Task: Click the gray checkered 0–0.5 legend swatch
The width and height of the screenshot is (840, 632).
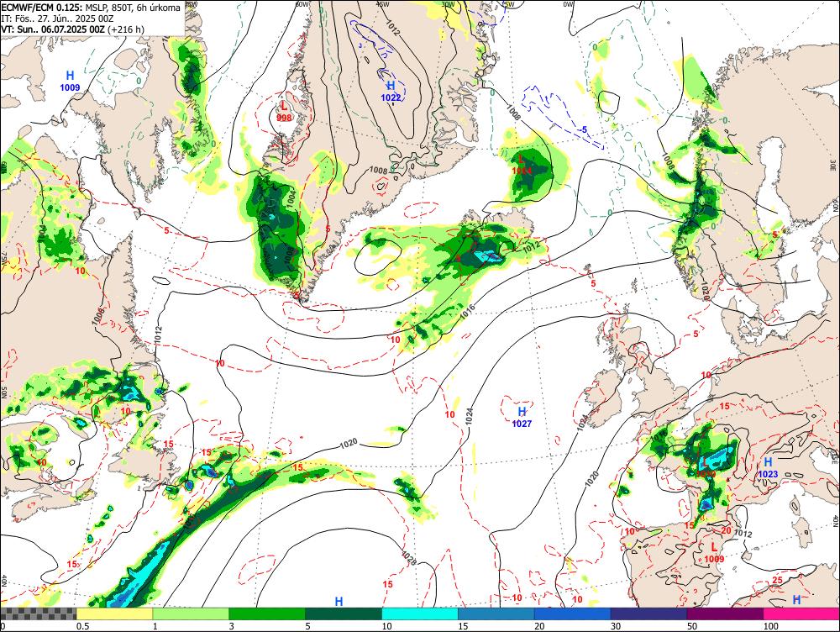Action: click(39, 614)
